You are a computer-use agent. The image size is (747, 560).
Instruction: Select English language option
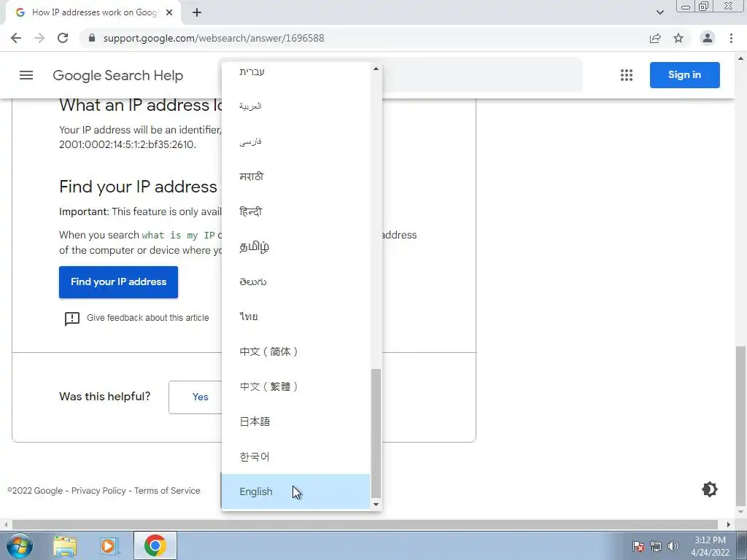pos(296,491)
